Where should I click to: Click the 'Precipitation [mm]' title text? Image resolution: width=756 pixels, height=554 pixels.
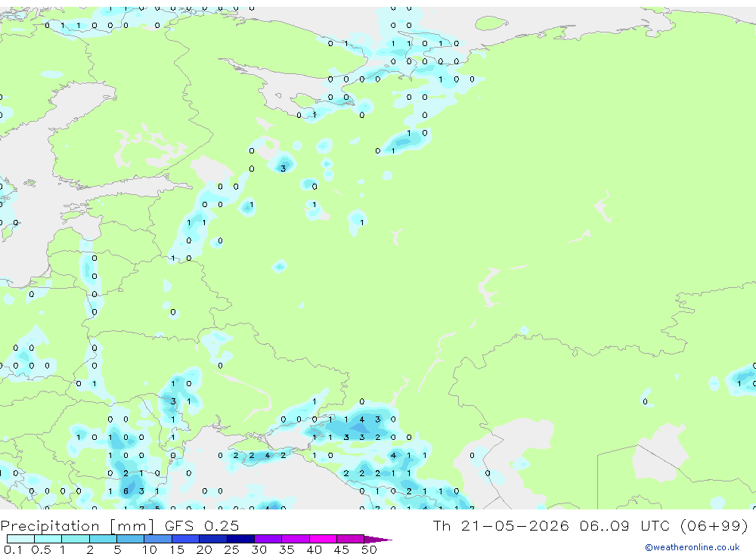(x=77, y=526)
